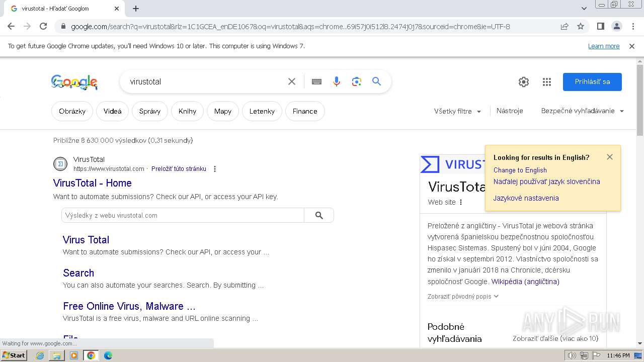Click the taskbar clock showing 11:46 PM
644x362 pixels.
pyautogui.click(x=618, y=355)
